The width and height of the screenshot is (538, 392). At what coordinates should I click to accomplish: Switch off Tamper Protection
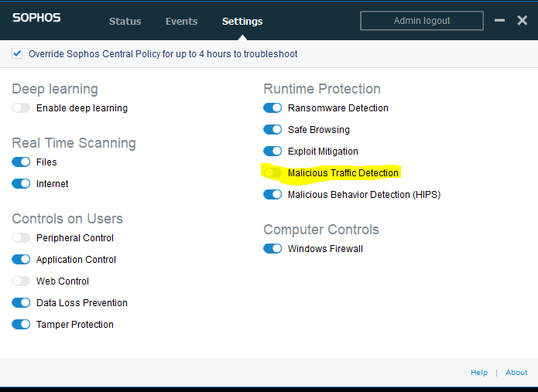tap(21, 324)
